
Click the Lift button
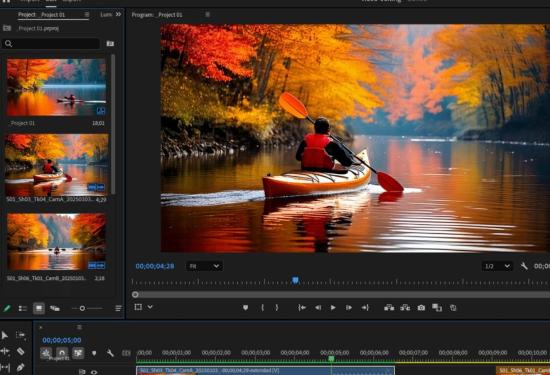click(x=389, y=308)
